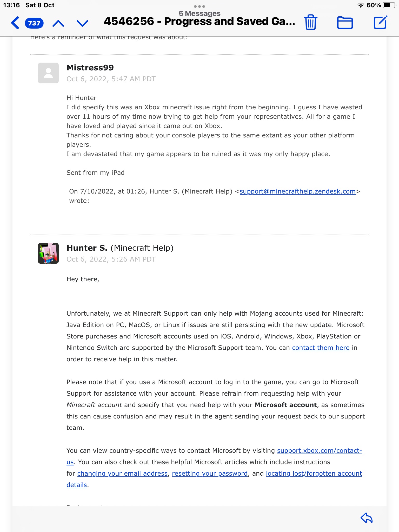Delete message with the trash icon

pyautogui.click(x=310, y=22)
